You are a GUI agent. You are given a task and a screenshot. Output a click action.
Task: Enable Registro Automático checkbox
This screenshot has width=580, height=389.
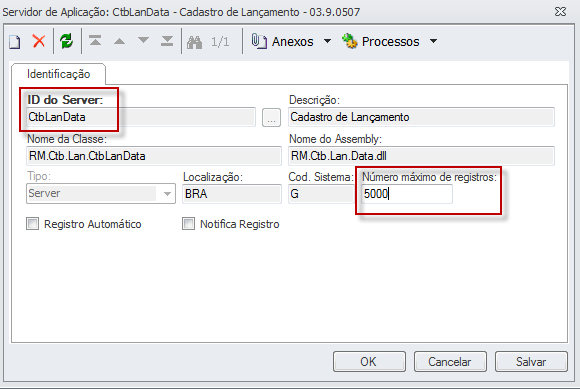pos(33,224)
